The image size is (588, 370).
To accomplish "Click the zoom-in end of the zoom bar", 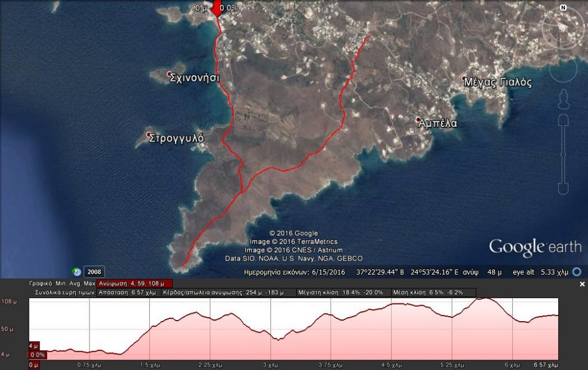I will (x=563, y=120).
